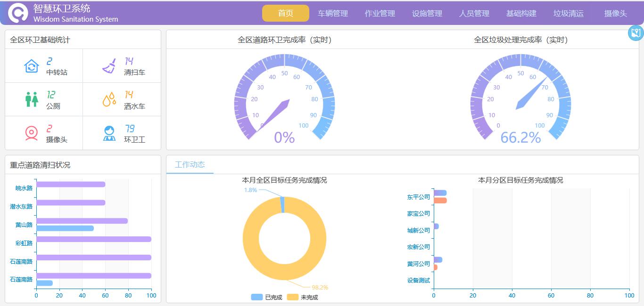Click the 98.2% donut label
The width and height of the screenshot is (644, 306).
[x=320, y=287]
